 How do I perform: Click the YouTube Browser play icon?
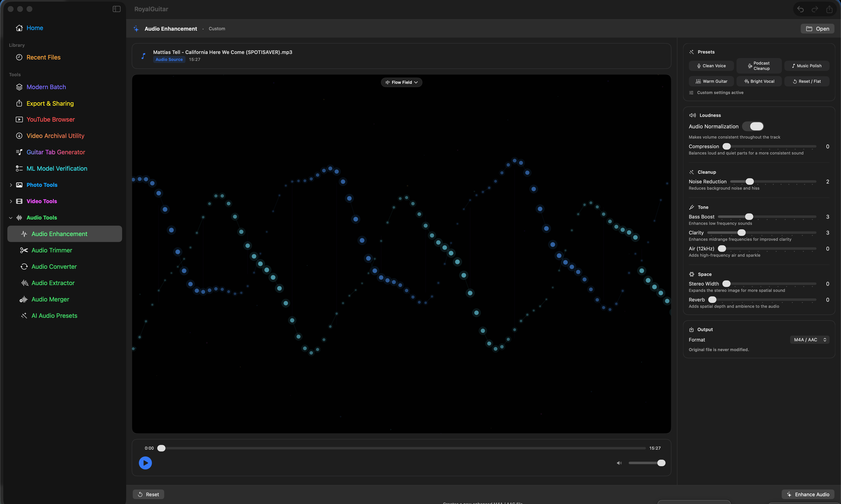coord(19,120)
